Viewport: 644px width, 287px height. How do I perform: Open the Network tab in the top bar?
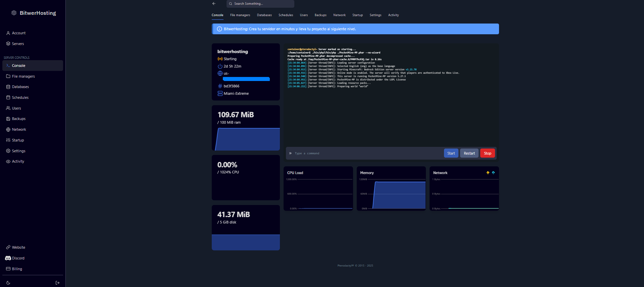coord(340,15)
